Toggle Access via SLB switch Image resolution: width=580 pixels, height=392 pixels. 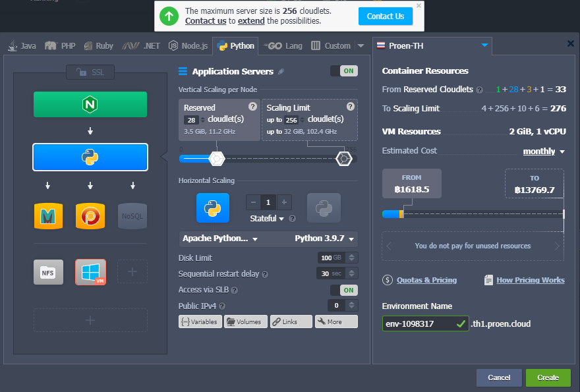(344, 291)
